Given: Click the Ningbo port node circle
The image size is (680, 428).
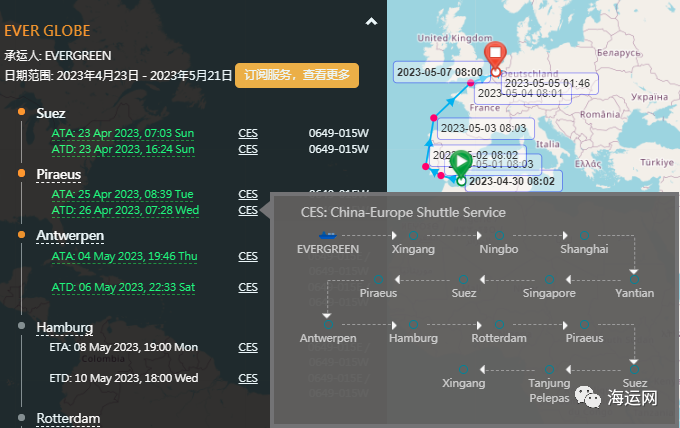Looking at the screenshot, I should 499,235.
